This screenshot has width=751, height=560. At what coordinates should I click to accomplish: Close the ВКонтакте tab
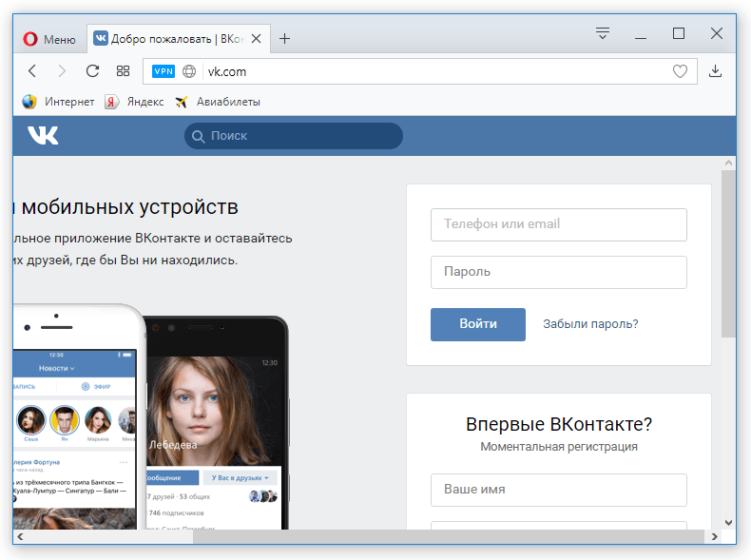(257, 39)
